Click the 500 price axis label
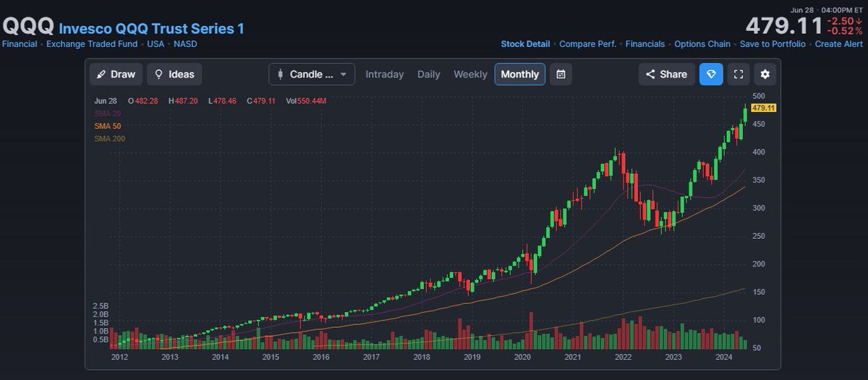 pos(759,96)
